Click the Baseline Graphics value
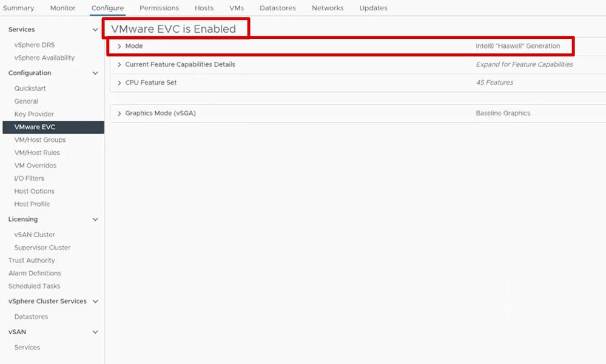 (x=503, y=113)
